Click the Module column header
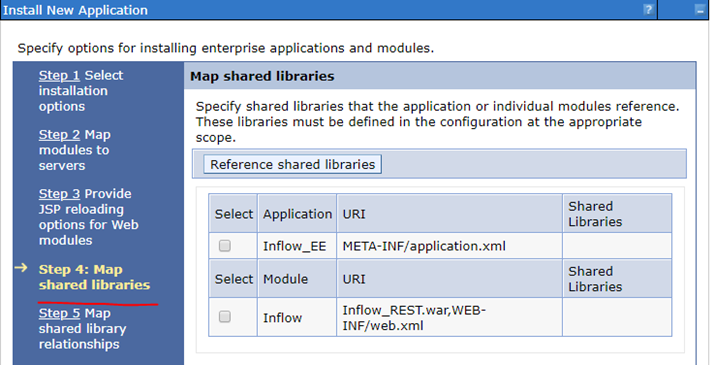The image size is (715, 365). [x=297, y=279]
